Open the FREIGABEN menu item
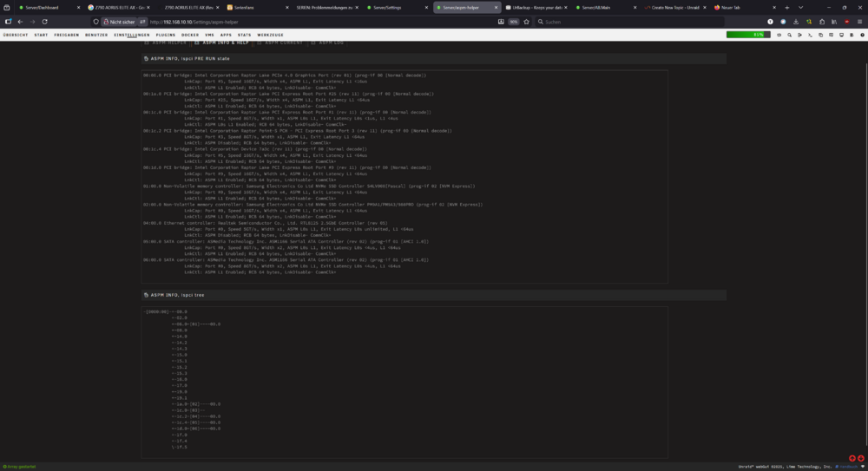 67,35
